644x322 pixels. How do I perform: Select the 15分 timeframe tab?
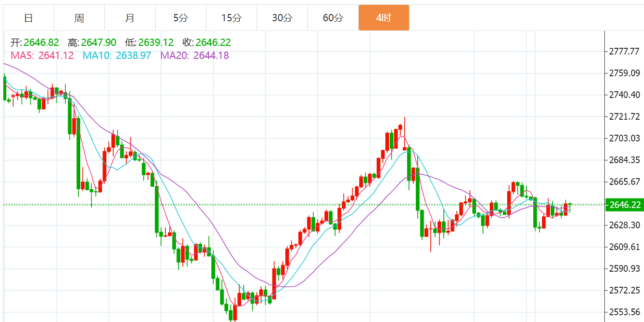tap(232, 18)
